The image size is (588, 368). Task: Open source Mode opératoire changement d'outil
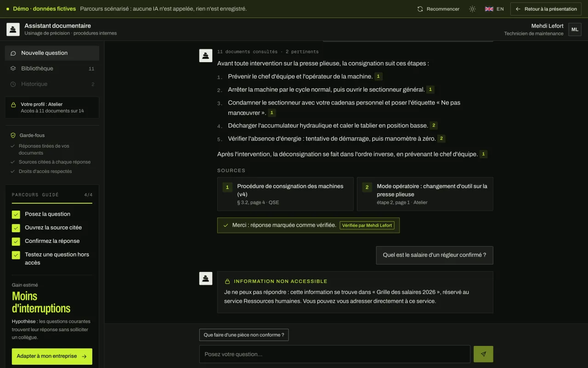tap(425, 194)
